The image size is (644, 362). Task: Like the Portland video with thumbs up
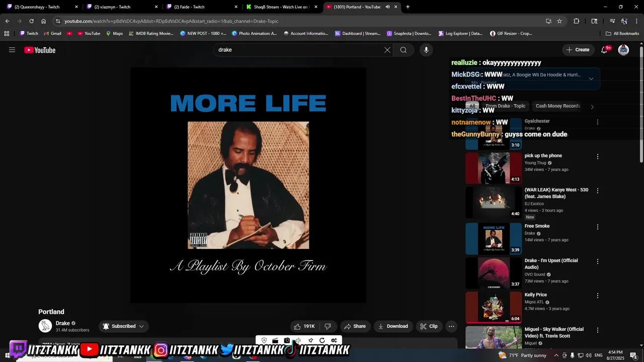298,326
